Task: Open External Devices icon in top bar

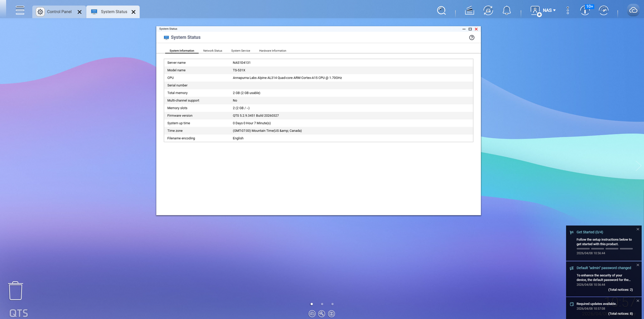Action: coord(488,10)
